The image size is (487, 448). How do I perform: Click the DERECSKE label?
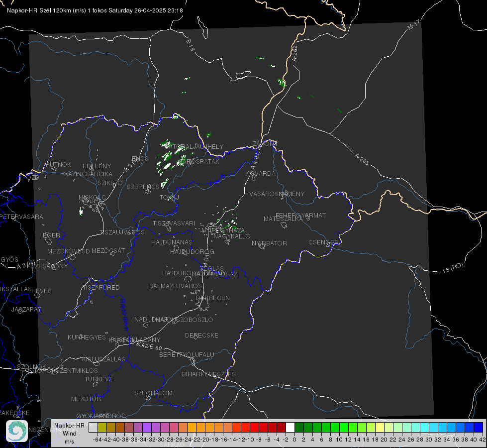click(x=201, y=335)
